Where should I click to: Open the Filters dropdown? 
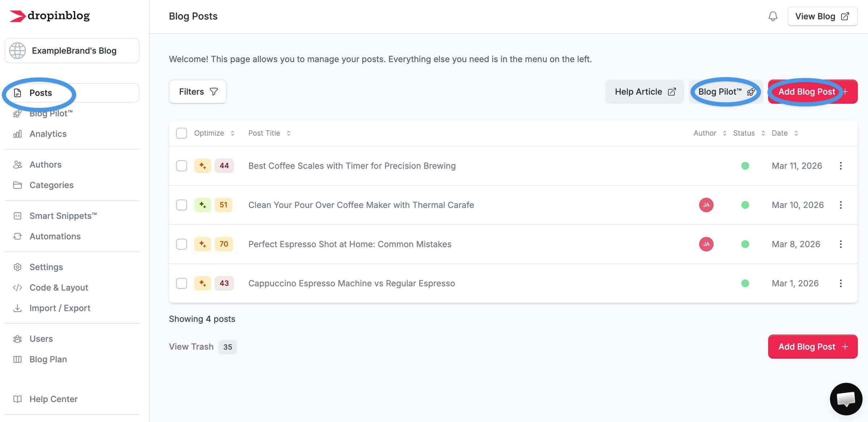point(198,91)
